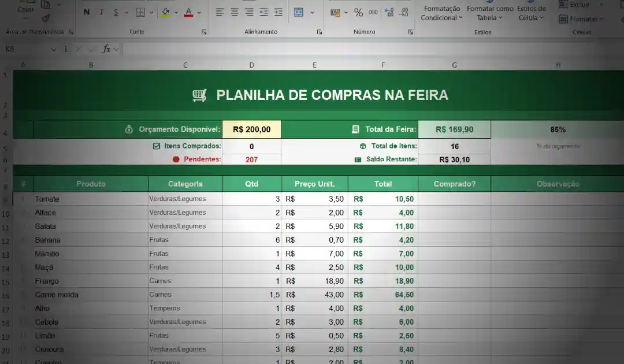Click Formatar cells button
624x364 pixels.
click(x=581, y=18)
